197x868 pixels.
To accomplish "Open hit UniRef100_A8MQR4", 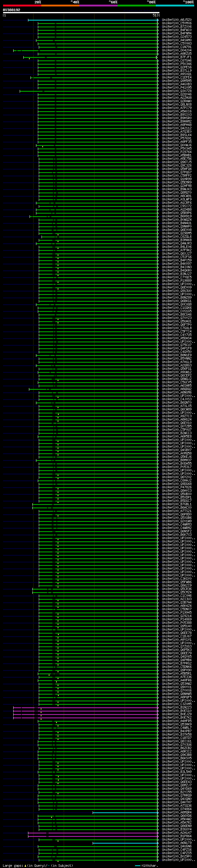I will pyautogui.click(x=177, y=812).
